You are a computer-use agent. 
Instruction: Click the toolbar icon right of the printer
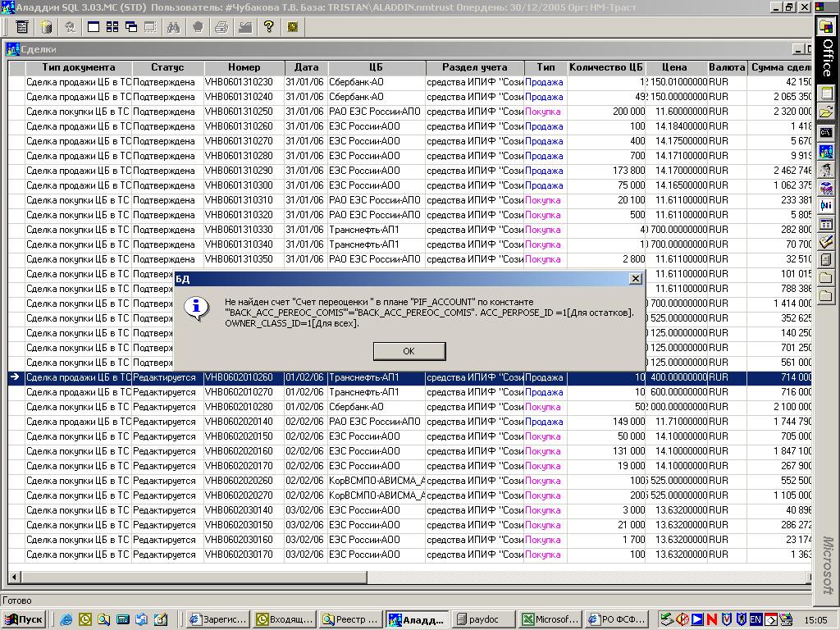245,27
